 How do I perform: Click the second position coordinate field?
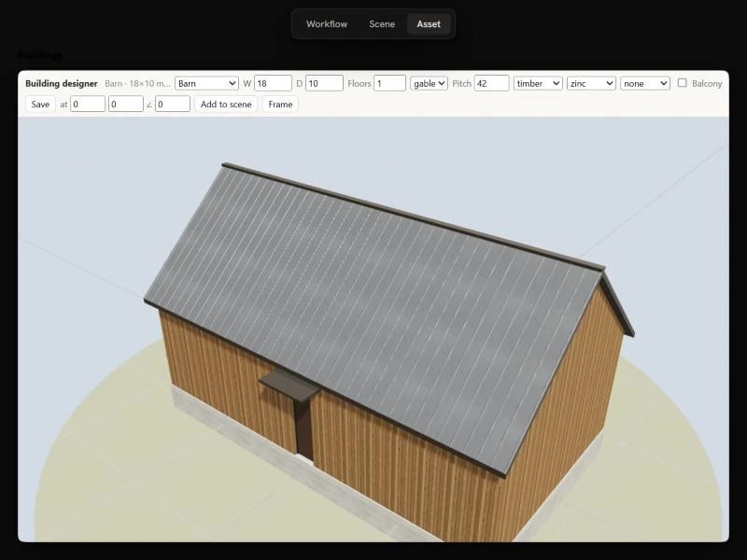pos(126,104)
